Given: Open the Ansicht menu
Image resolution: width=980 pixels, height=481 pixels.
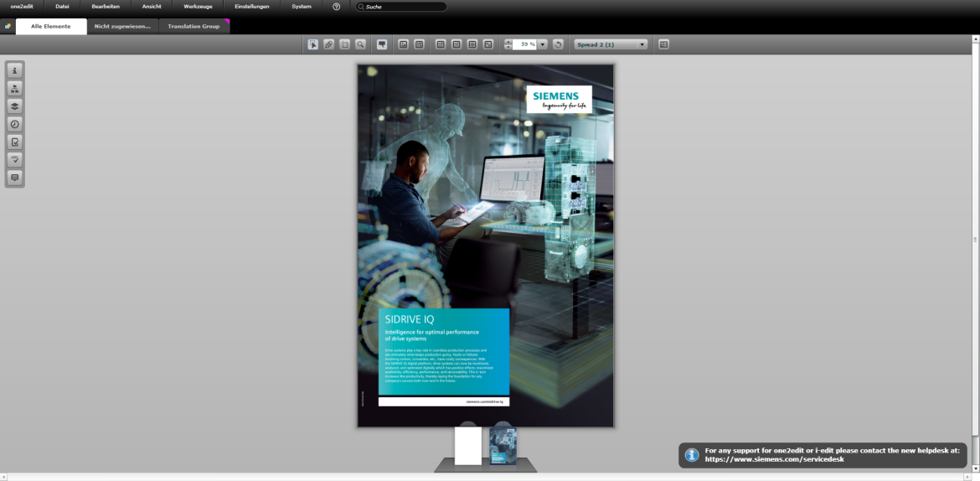Looking at the screenshot, I should point(152,6).
